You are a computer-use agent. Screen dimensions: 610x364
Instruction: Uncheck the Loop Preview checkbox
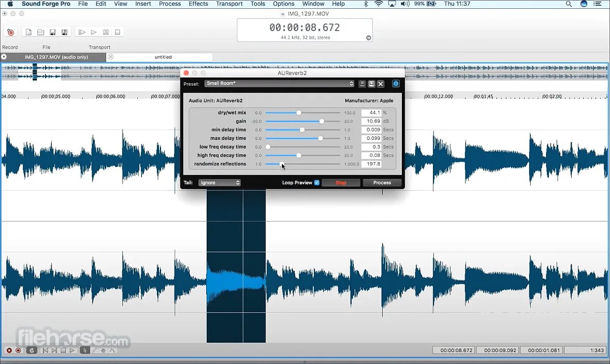click(x=317, y=183)
